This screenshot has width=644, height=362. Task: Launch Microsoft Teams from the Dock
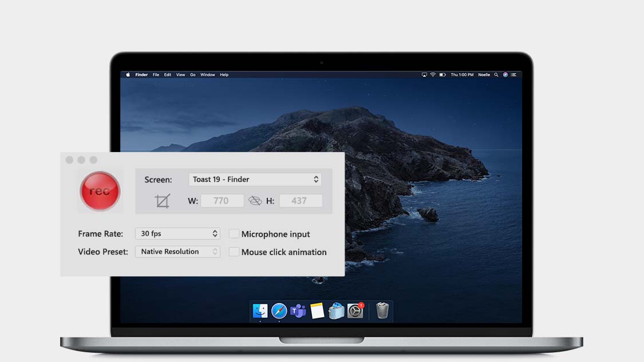[298, 311]
